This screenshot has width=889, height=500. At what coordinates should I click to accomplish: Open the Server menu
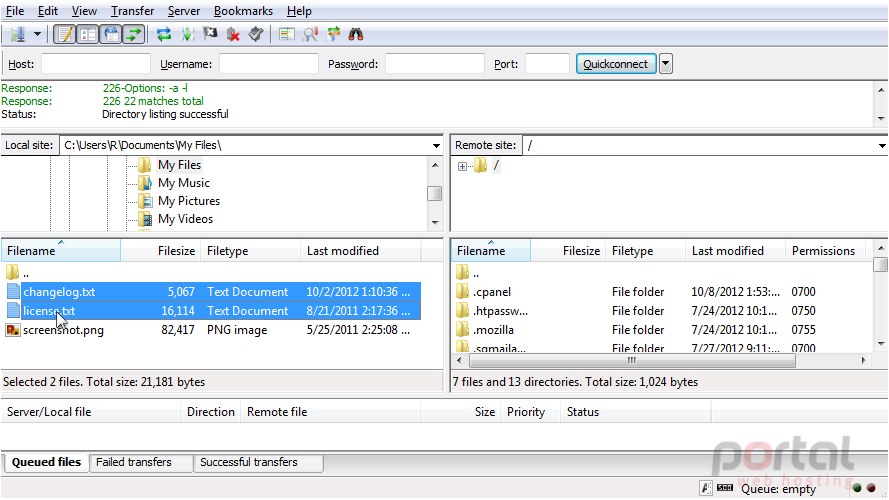click(x=184, y=11)
